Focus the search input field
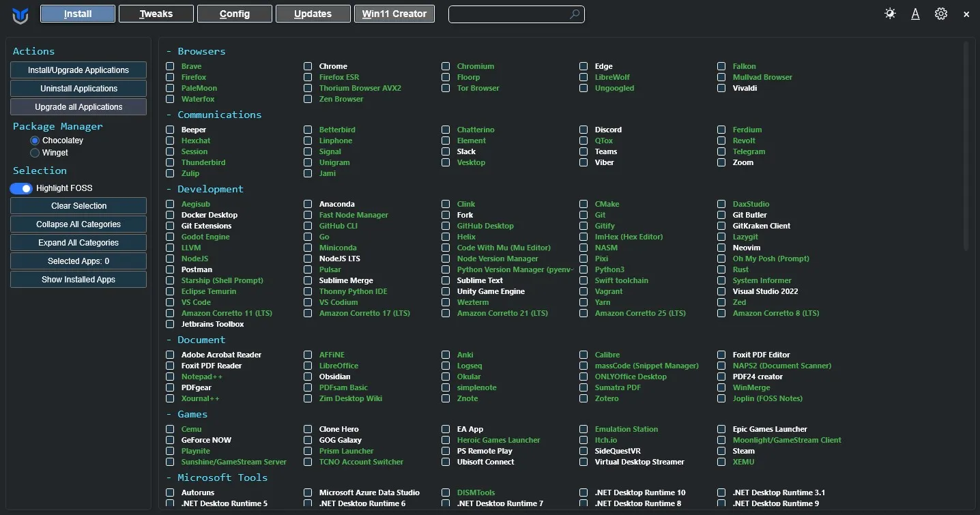Screen dimensions: 980x515 pos(508,14)
